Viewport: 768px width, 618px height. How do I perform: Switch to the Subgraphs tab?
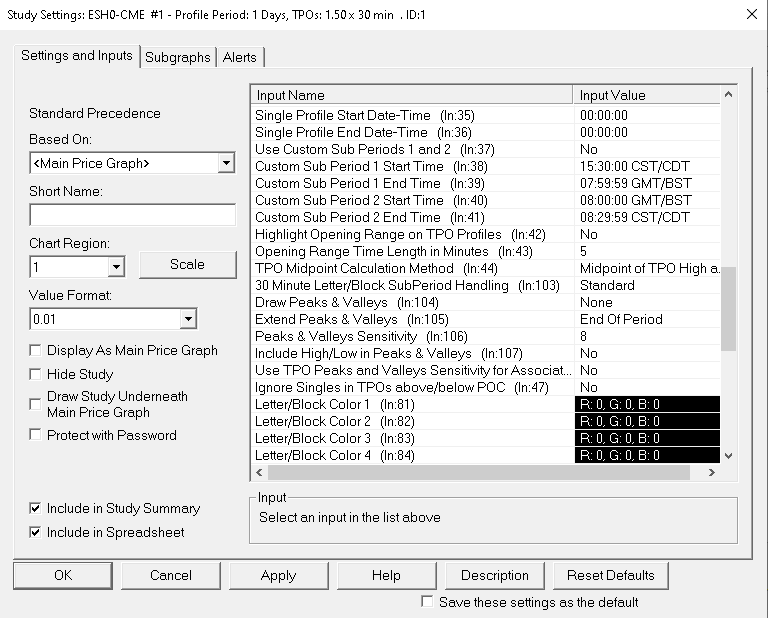178,57
